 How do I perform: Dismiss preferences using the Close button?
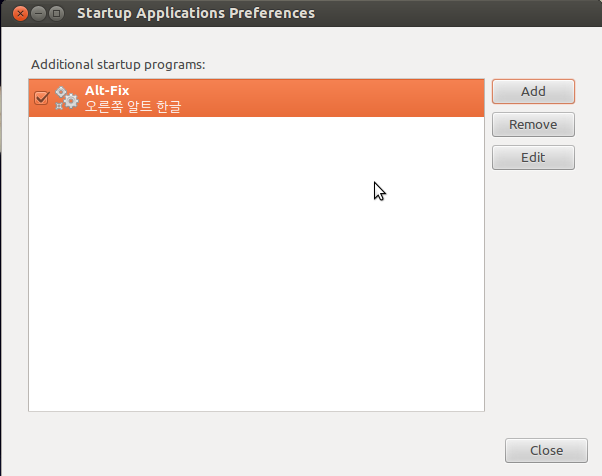coord(546,450)
